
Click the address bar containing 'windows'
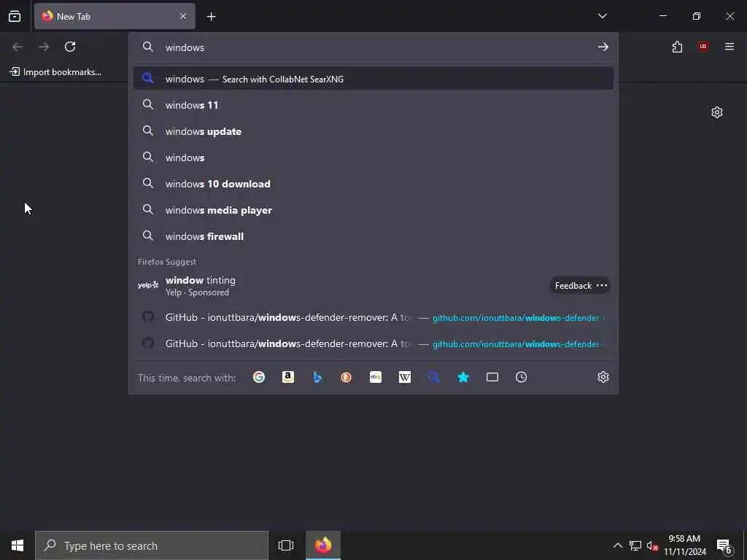(373, 47)
